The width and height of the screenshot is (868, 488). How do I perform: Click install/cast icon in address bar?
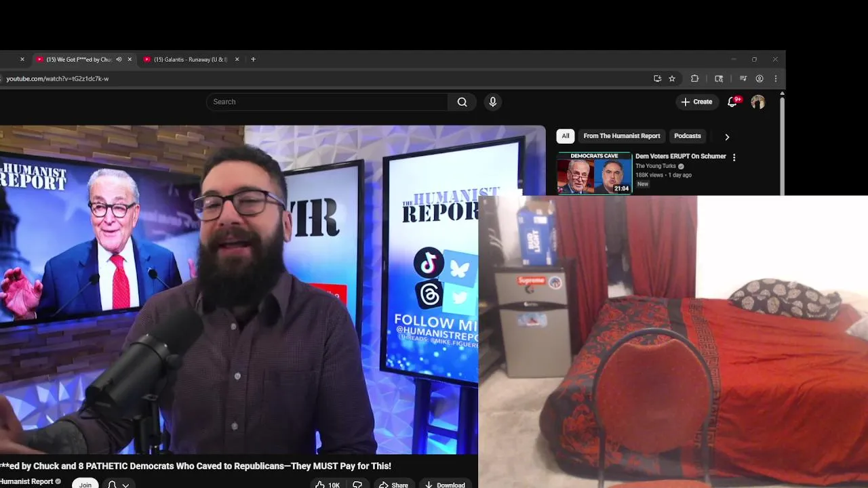(657, 79)
